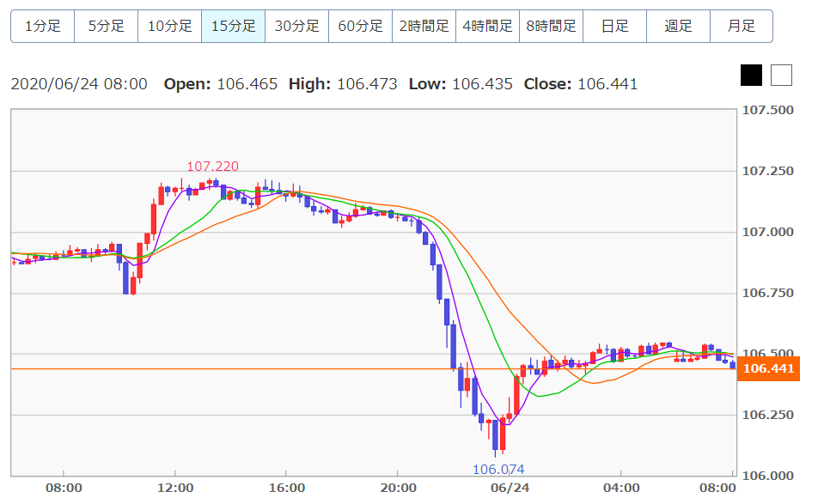The height and width of the screenshot is (504, 818).
Task: Click the 107.000 price axis label
Action: click(x=768, y=232)
